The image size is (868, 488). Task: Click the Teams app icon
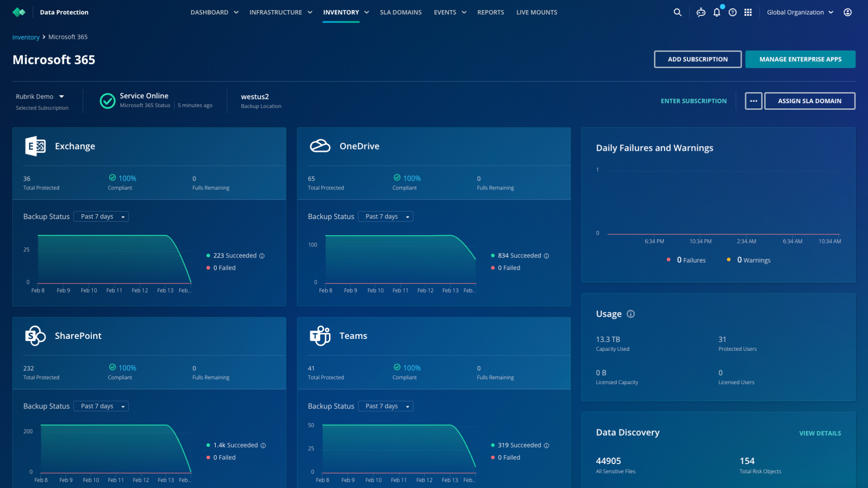click(320, 336)
